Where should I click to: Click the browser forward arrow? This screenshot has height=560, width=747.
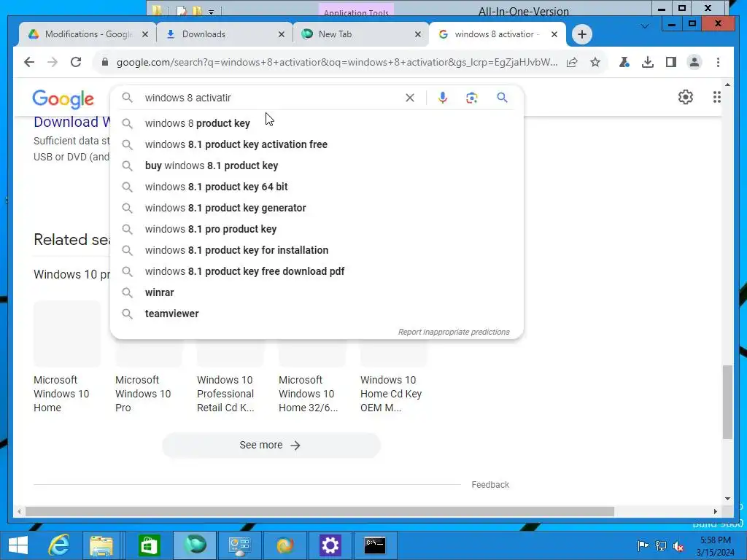53,62
